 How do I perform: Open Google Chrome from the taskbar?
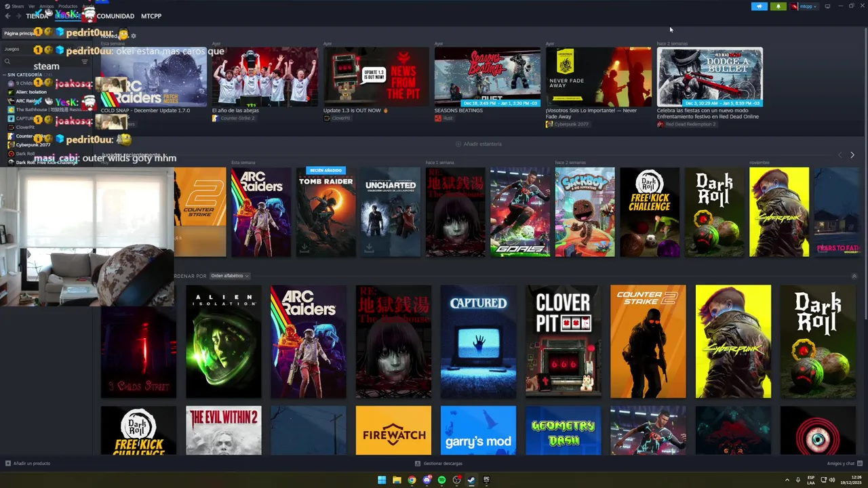click(x=412, y=480)
